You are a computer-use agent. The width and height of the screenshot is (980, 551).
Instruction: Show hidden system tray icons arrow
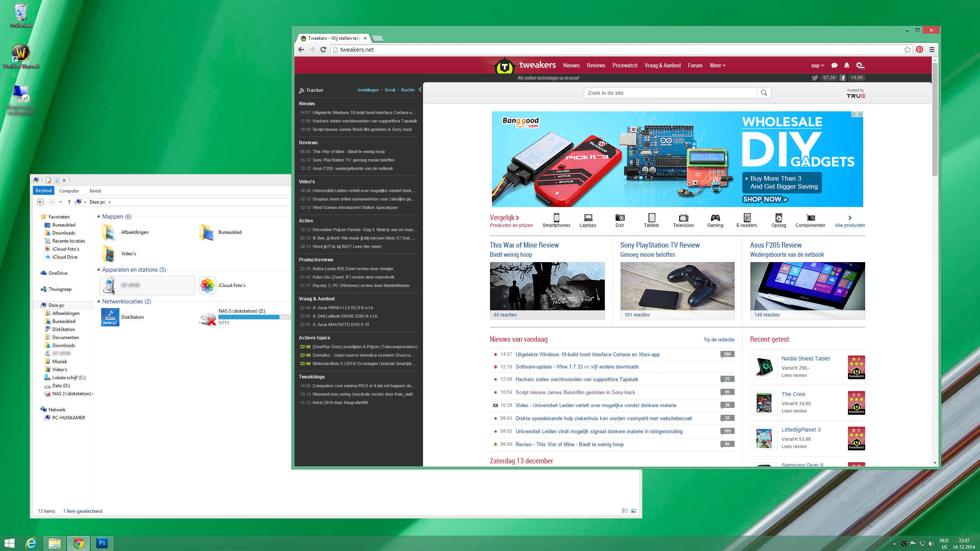(894, 543)
